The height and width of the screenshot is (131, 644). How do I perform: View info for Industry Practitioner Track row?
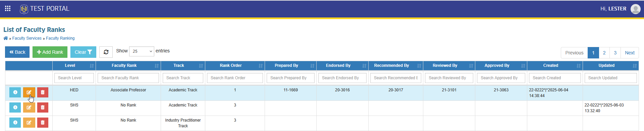pos(15,123)
